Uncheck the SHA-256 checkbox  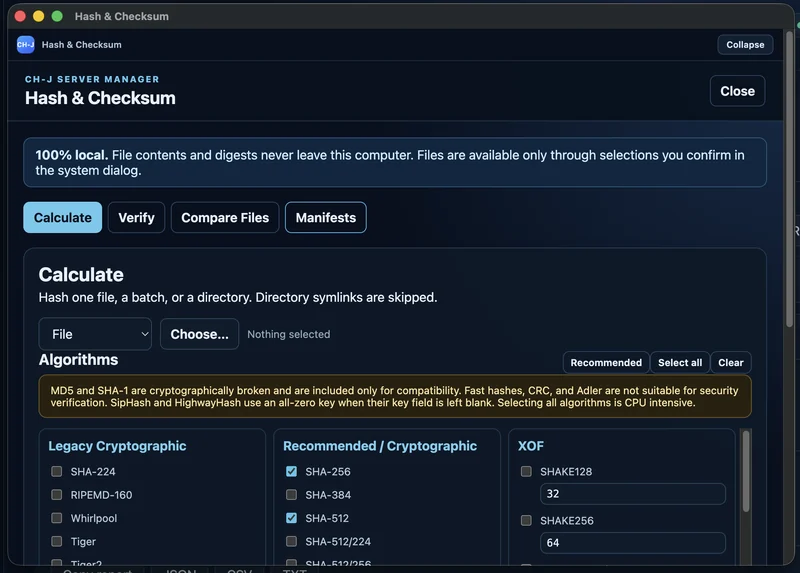pos(291,471)
